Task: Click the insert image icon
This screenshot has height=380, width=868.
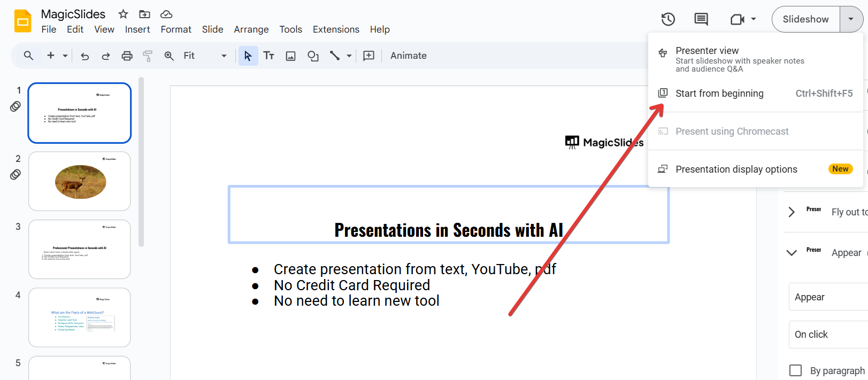Action: 290,56
